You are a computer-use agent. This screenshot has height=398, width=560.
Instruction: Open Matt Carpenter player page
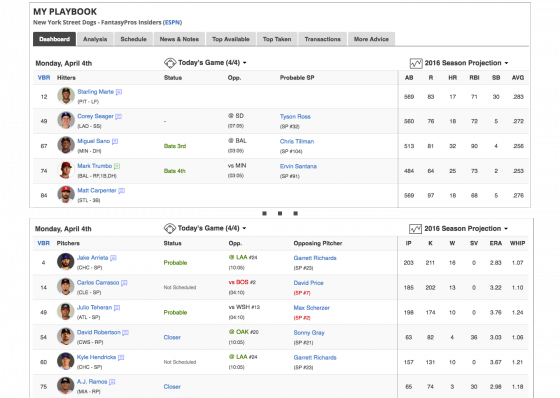point(97,190)
